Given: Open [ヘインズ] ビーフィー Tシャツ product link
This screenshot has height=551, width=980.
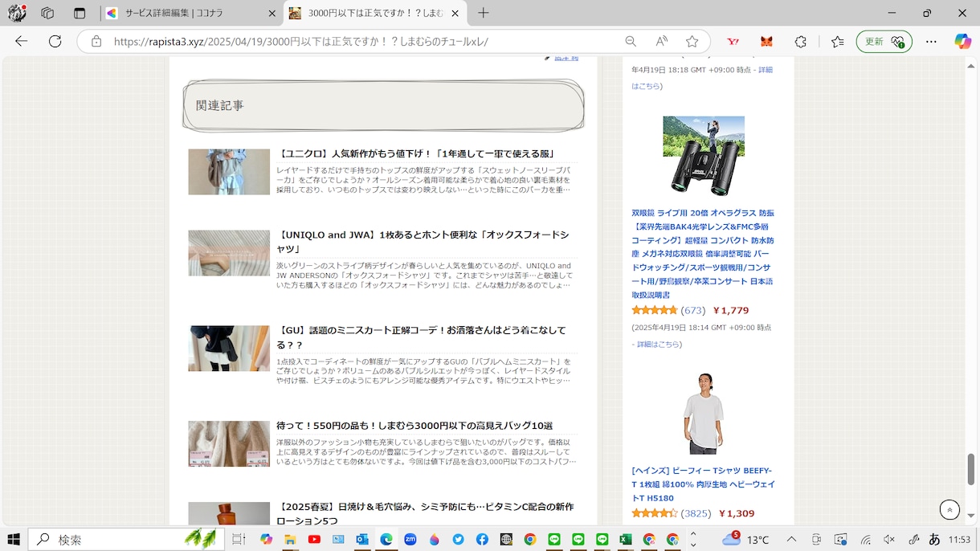Looking at the screenshot, I should pos(702,484).
